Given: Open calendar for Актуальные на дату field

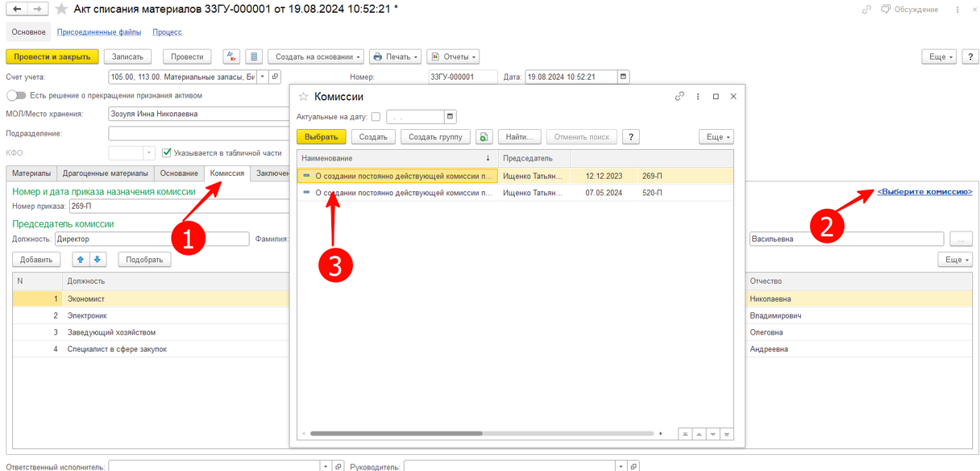Looking at the screenshot, I should (x=450, y=117).
